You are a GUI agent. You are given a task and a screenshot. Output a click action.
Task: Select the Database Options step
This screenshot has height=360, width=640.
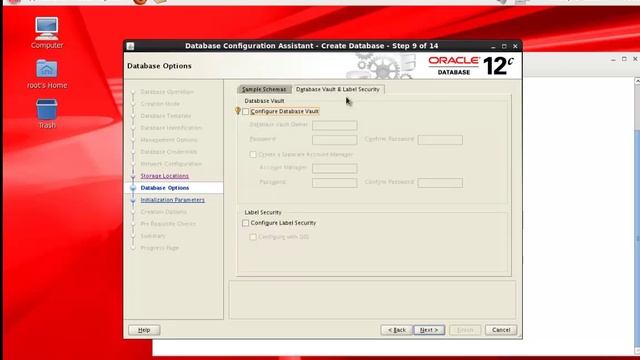coord(165,188)
